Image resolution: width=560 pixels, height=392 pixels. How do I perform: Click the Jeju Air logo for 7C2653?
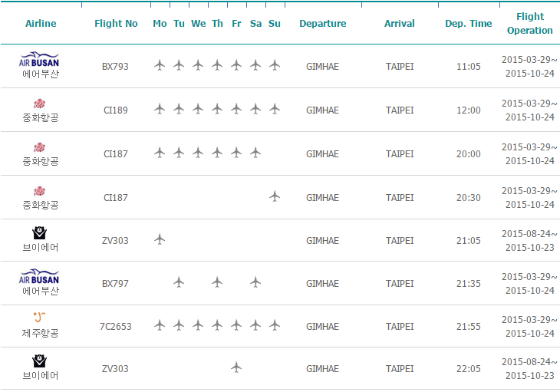click(40, 317)
